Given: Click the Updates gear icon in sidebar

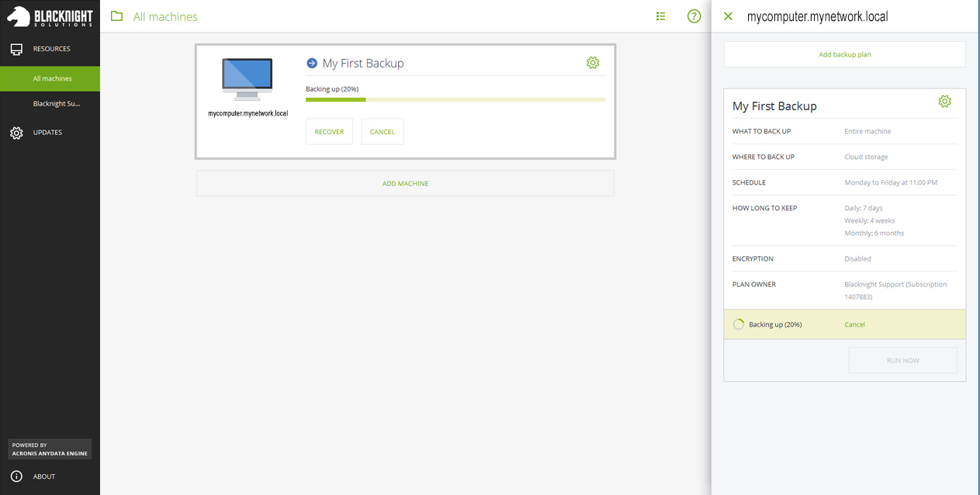Looking at the screenshot, I should (16, 133).
